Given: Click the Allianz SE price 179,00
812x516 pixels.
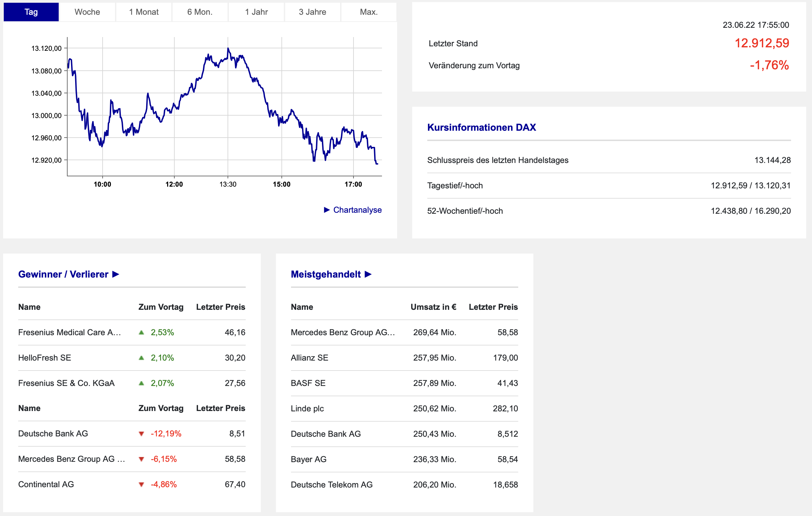Looking at the screenshot, I should pyautogui.click(x=505, y=358).
